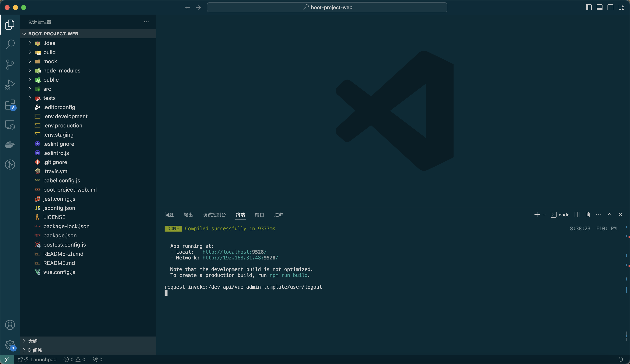Open the .eslintrc.js file

click(x=88, y=153)
